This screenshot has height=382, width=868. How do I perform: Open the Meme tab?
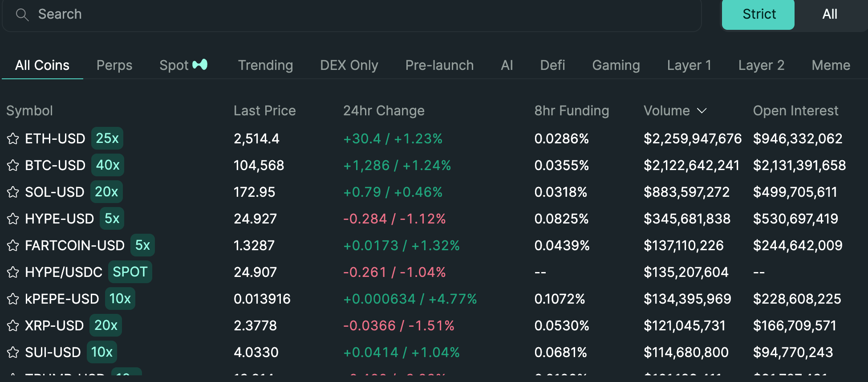[831, 65]
